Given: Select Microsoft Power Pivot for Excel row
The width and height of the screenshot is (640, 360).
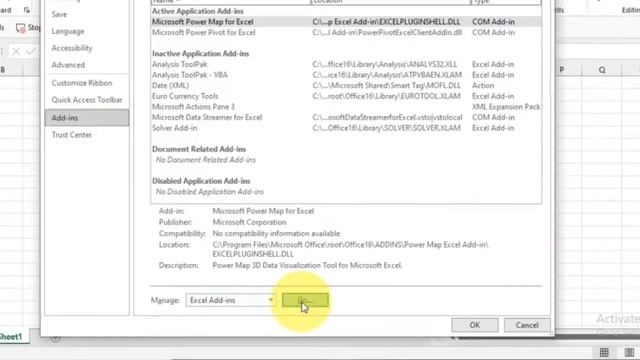Looking at the screenshot, I should click(x=346, y=32).
